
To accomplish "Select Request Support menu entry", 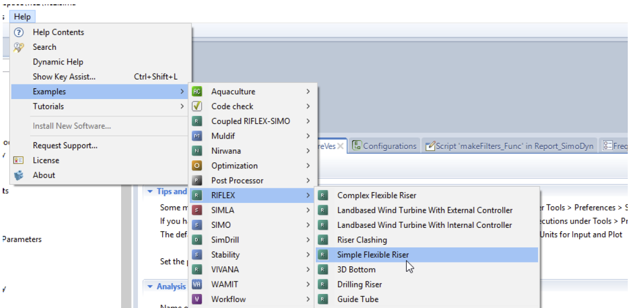I will pos(65,146).
